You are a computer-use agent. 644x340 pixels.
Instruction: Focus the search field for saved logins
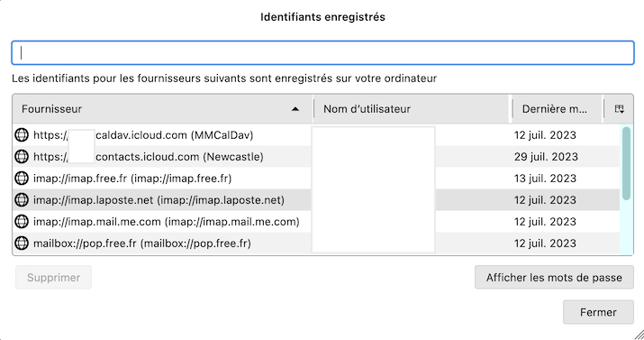322,52
